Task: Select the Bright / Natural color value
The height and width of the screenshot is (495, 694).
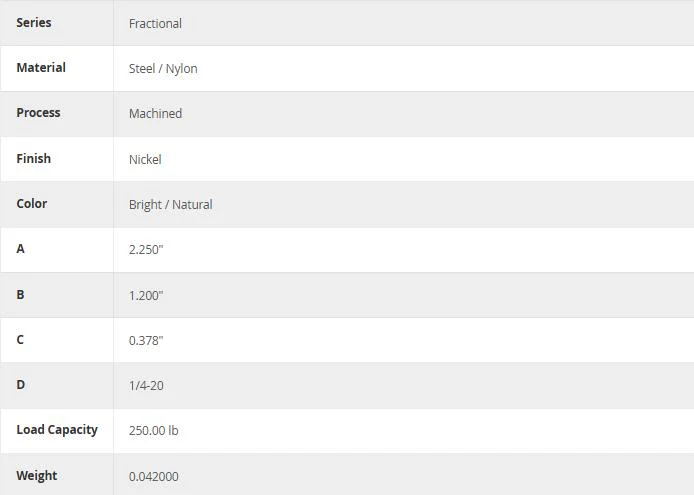Action: (x=171, y=205)
